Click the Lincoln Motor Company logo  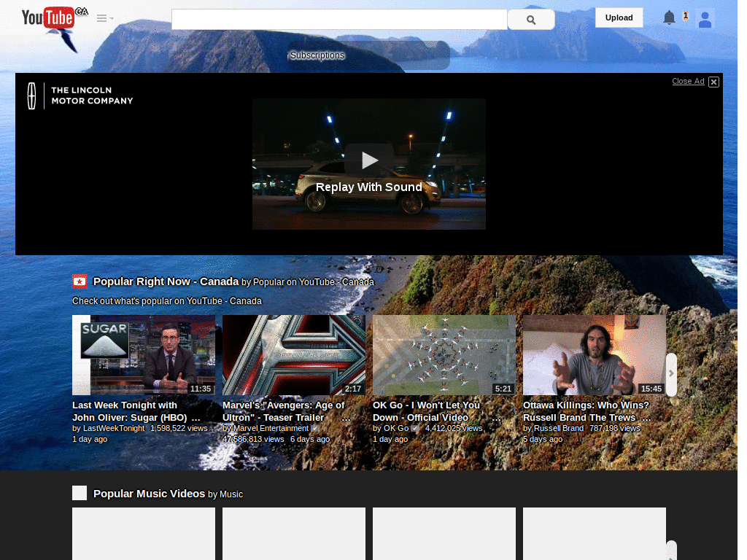point(80,96)
